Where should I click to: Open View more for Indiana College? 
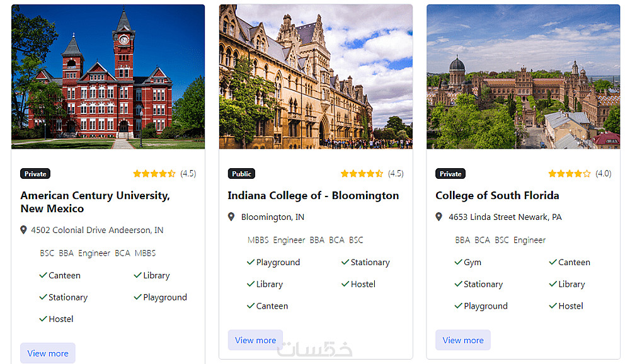coord(255,340)
